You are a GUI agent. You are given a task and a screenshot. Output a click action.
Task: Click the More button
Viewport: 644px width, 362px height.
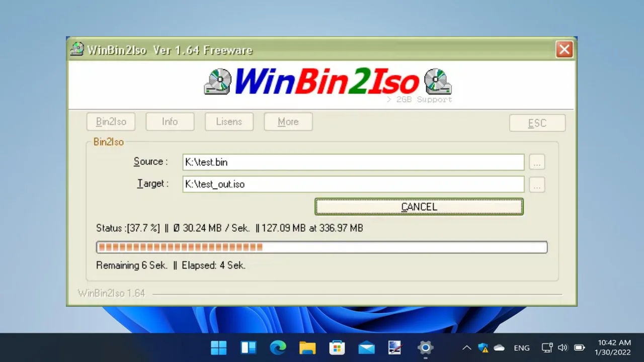pos(288,122)
